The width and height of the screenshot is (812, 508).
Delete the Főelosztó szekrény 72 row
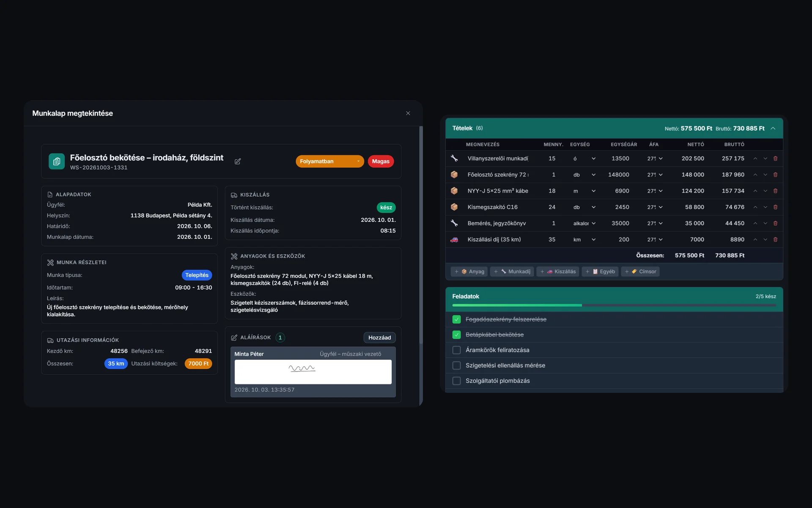[x=775, y=174]
